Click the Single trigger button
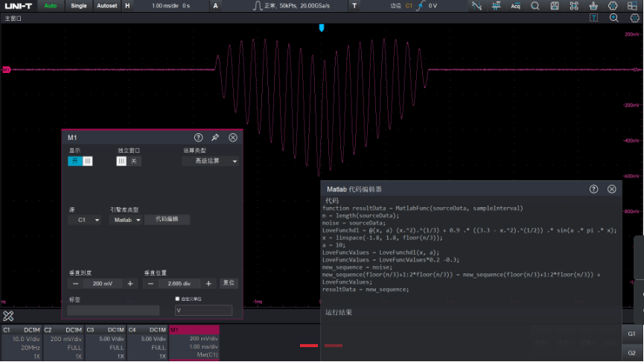Viewport: 644px width, 362px height. 78,6
